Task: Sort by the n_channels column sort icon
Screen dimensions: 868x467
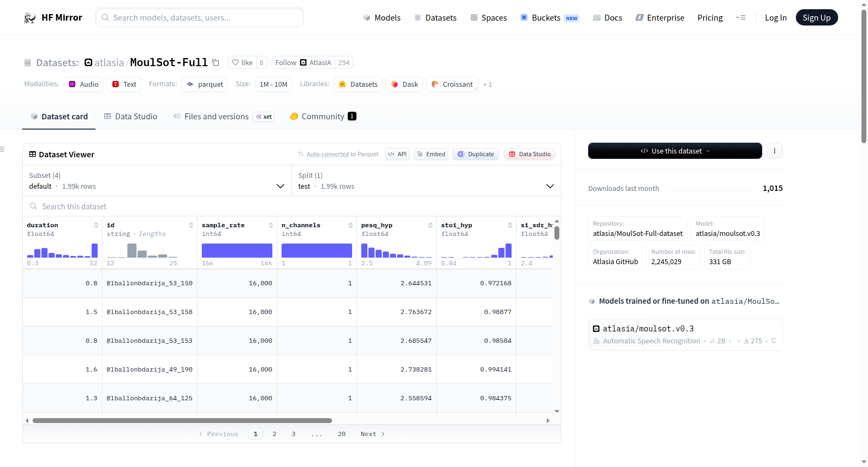Action: point(350,225)
